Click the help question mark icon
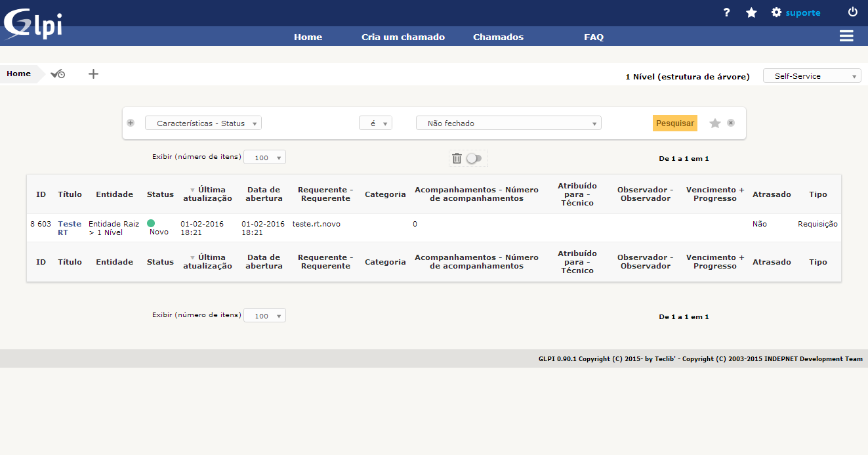Screen dimensions: 868x455 pos(726,12)
